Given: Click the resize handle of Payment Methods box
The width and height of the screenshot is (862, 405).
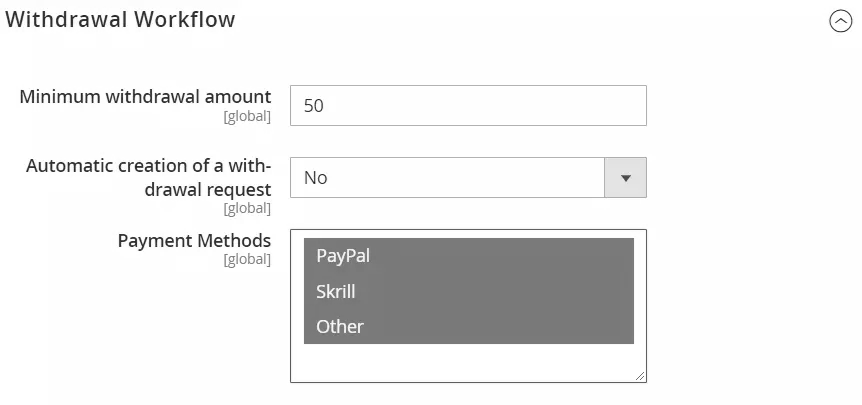Looking at the screenshot, I should click(x=640, y=376).
